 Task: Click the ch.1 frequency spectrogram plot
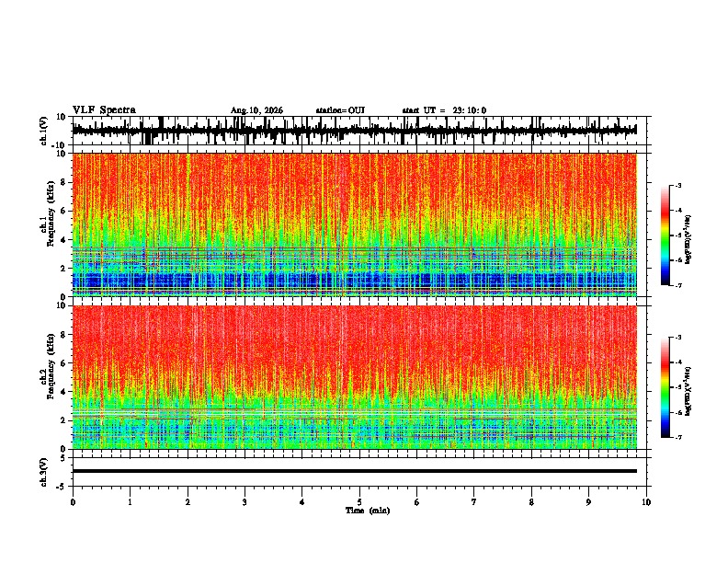click(x=354, y=224)
